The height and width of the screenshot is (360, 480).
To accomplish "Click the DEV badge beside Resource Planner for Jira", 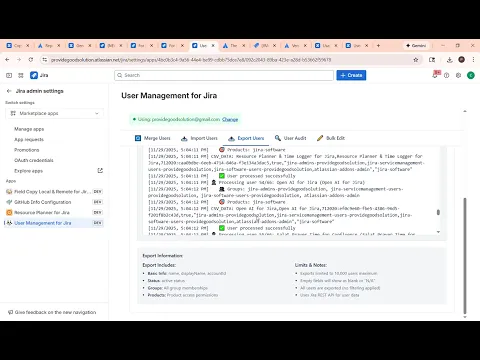I will (x=97, y=212).
